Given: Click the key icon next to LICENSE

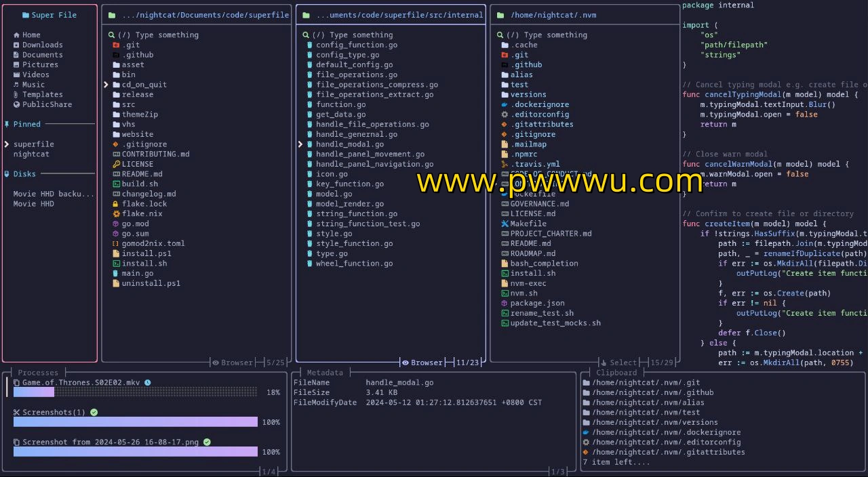Looking at the screenshot, I should point(116,164).
